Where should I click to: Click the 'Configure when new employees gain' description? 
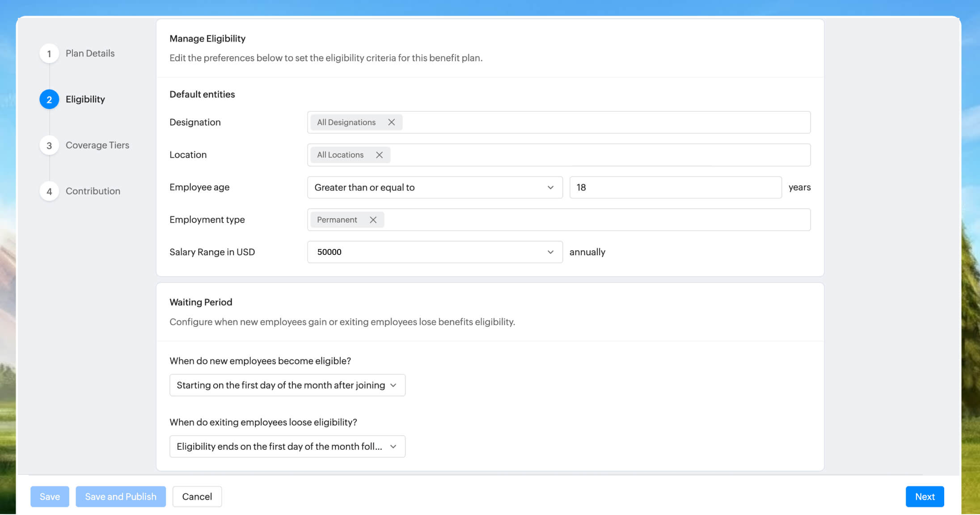point(342,322)
